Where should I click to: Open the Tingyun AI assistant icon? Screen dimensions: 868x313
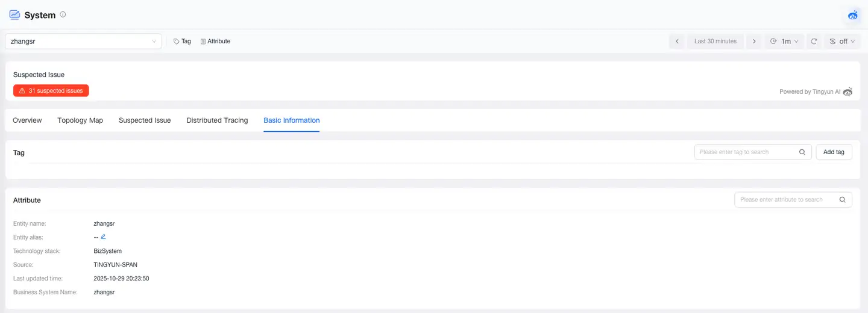852,15
